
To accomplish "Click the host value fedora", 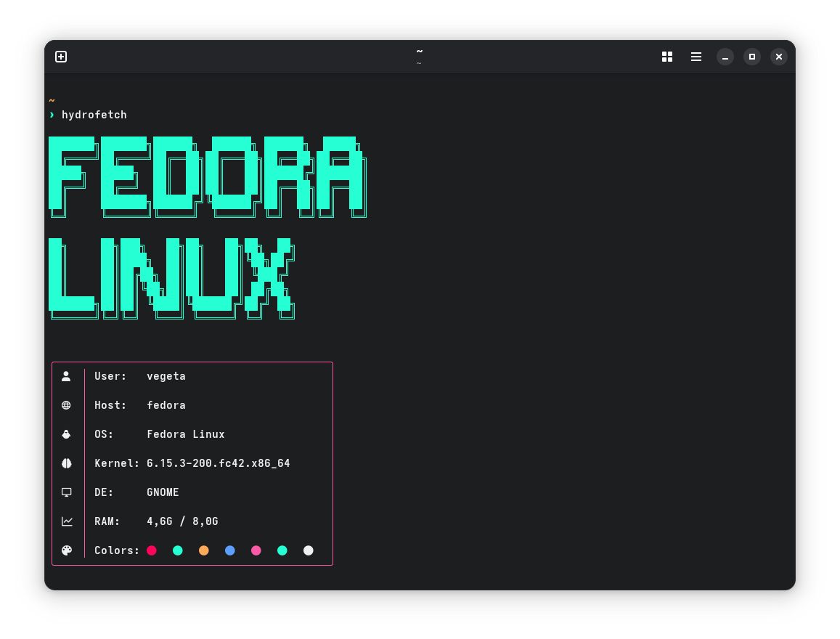I will click(166, 405).
